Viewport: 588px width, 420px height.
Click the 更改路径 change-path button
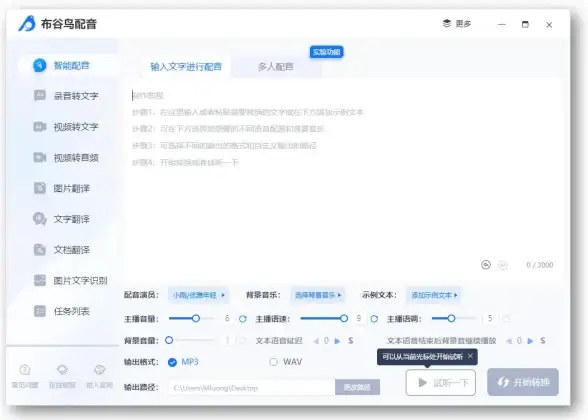(357, 387)
